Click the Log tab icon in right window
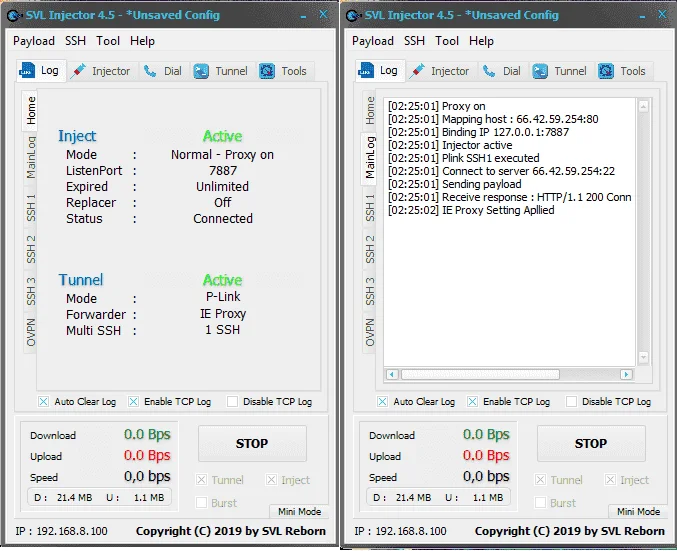This screenshot has width=677, height=551. (366, 70)
